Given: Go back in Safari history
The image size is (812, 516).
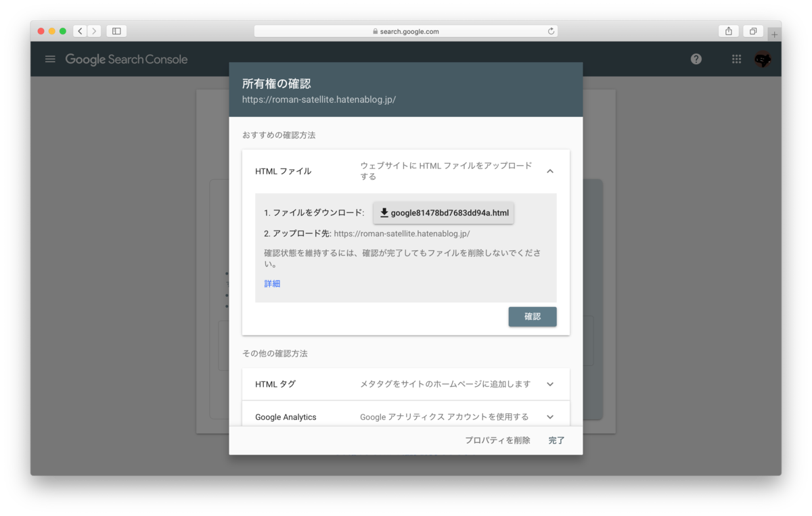Looking at the screenshot, I should 80,31.
